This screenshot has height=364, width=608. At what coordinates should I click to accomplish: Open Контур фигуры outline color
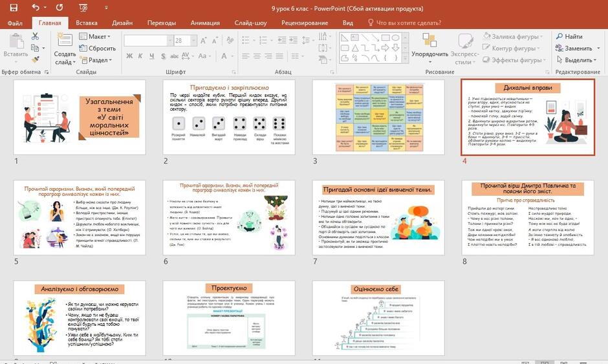pos(512,48)
